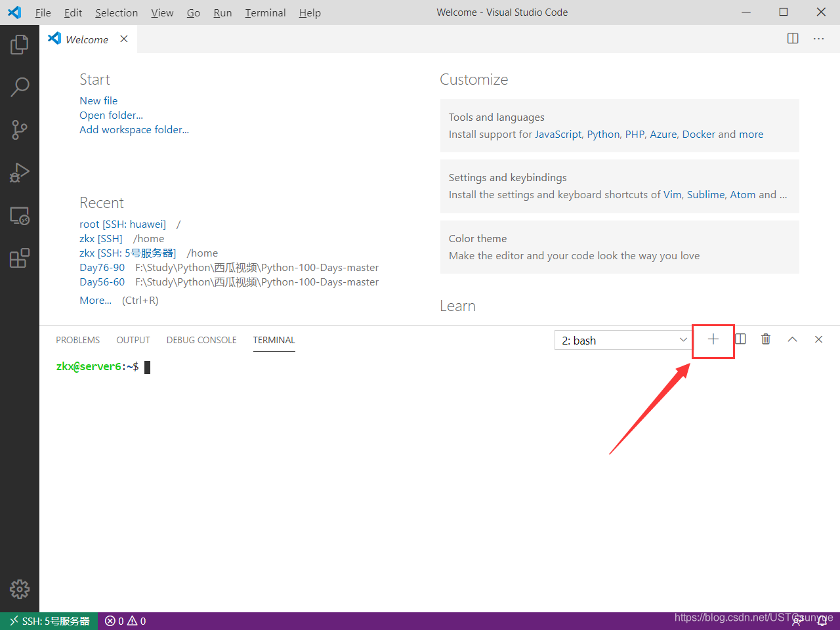Click the SSH remote indicator in status bar
This screenshot has width=840, height=630.
tap(49, 621)
